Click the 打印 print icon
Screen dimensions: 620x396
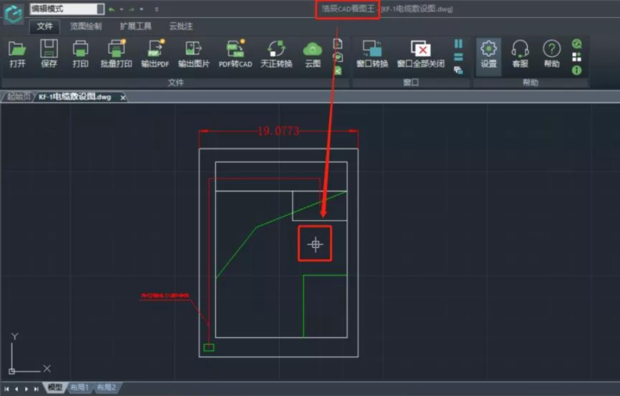coord(80,54)
